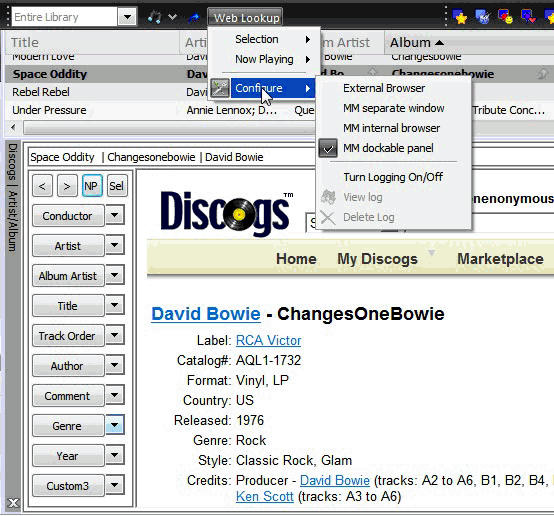Viewport: 554px width, 516px height.
Task: Open the Marketplace link
Action: click(x=500, y=259)
